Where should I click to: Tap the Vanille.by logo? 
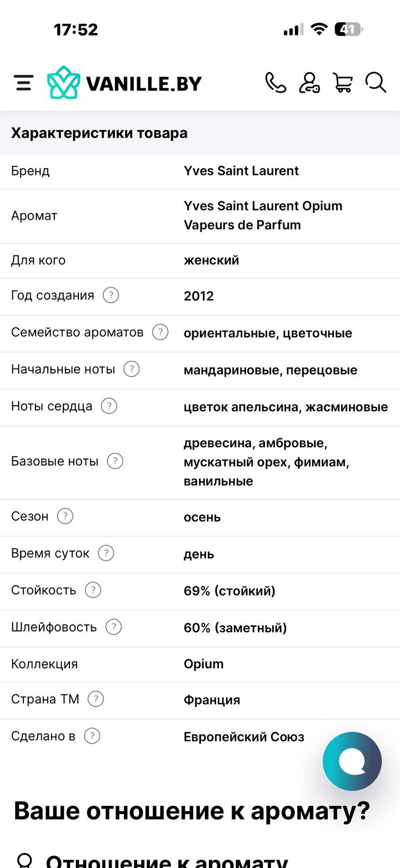click(x=124, y=83)
